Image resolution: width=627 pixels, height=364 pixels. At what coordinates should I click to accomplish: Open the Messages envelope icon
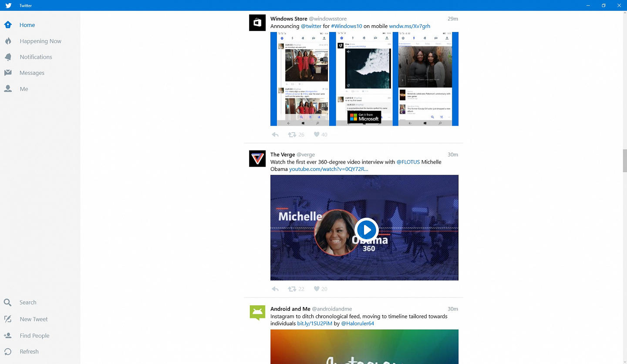coord(8,73)
